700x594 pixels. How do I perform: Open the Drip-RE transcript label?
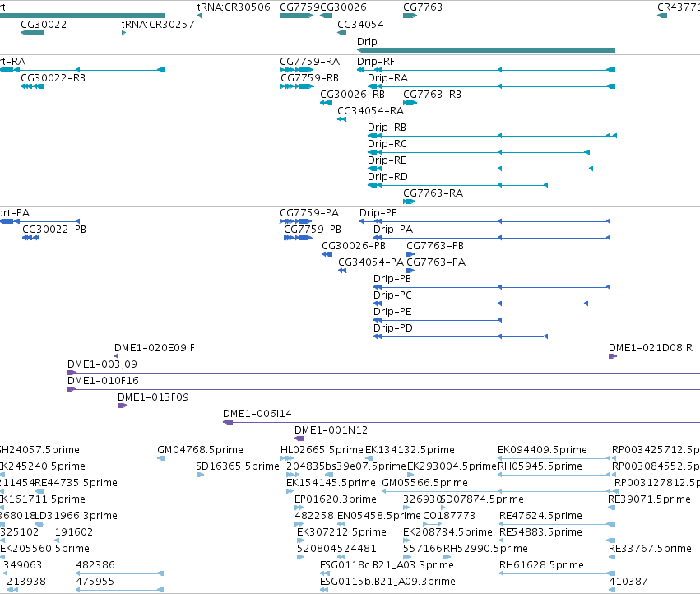[x=387, y=160]
